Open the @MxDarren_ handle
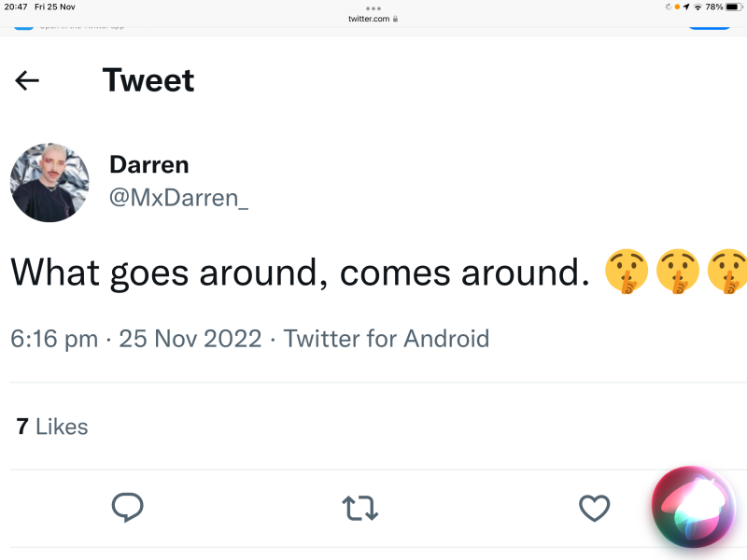Image resolution: width=747 pixels, height=560 pixels. click(x=179, y=198)
